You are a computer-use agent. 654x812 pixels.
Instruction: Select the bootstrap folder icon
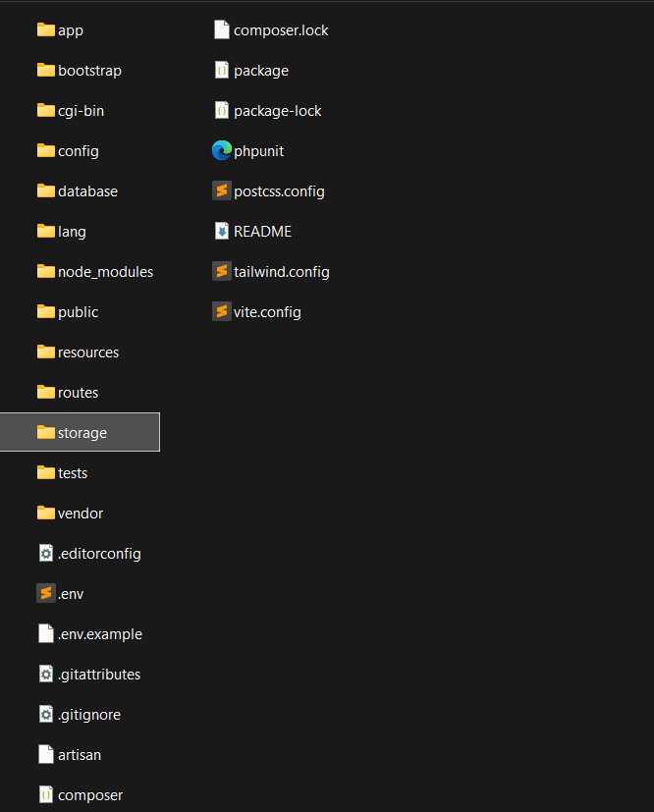tap(45, 70)
